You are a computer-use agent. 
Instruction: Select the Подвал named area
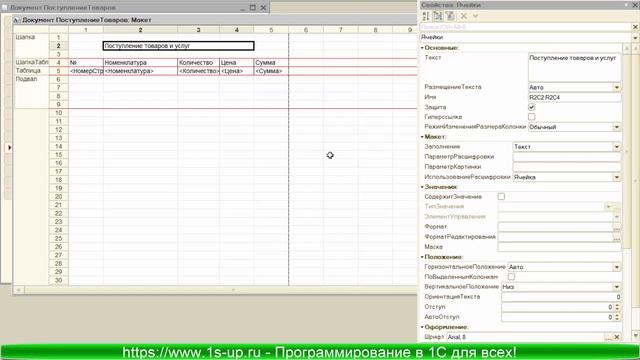tap(31, 92)
